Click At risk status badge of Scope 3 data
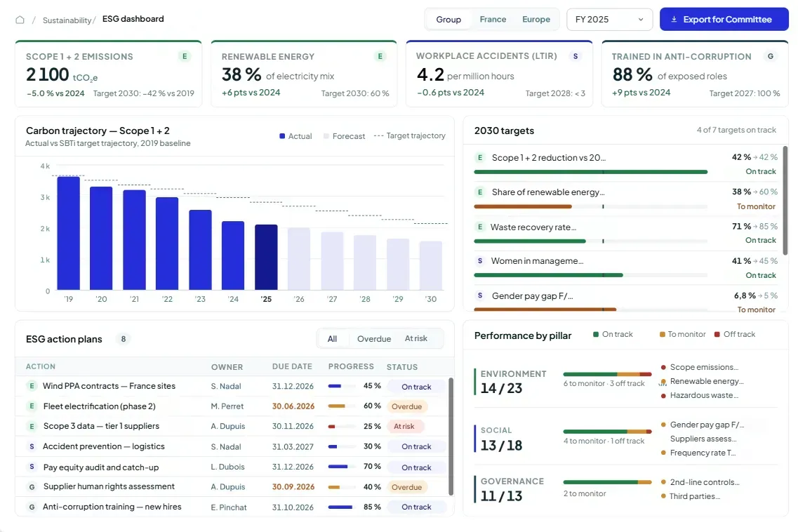798x532 pixels. [404, 426]
